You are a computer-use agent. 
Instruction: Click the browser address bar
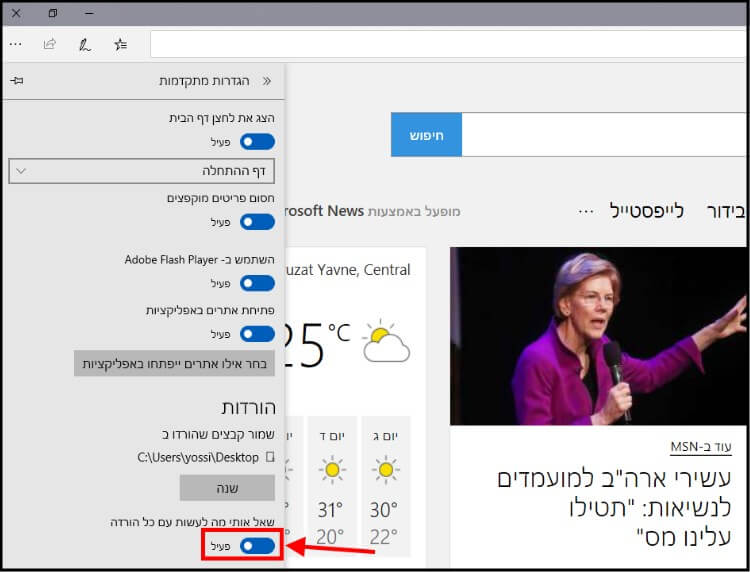click(449, 44)
